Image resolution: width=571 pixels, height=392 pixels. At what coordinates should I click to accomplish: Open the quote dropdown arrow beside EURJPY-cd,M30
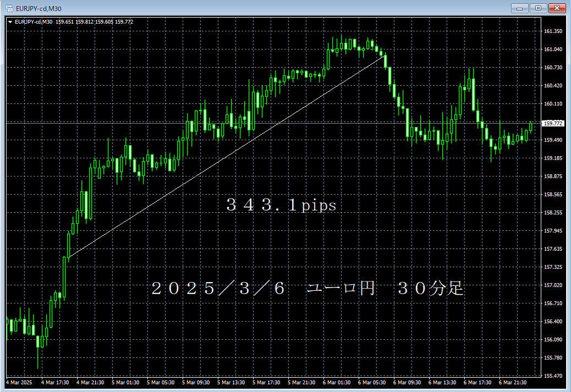10,22
